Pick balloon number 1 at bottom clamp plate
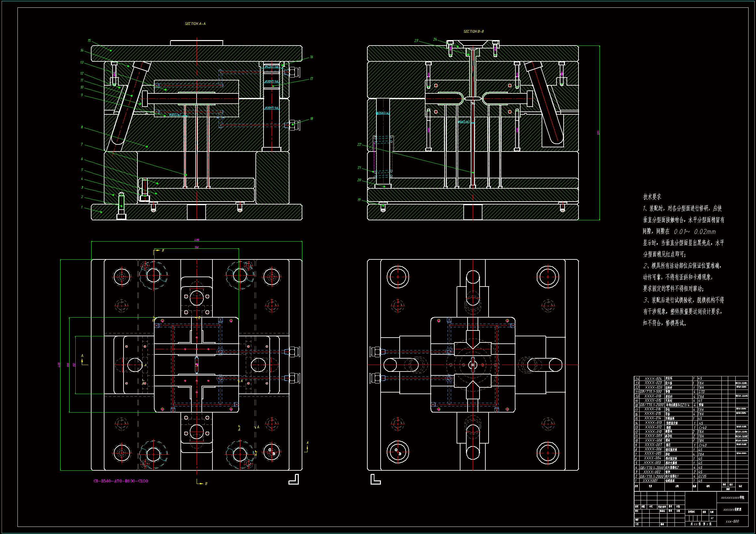The width and height of the screenshot is (756, 534). 82,207
